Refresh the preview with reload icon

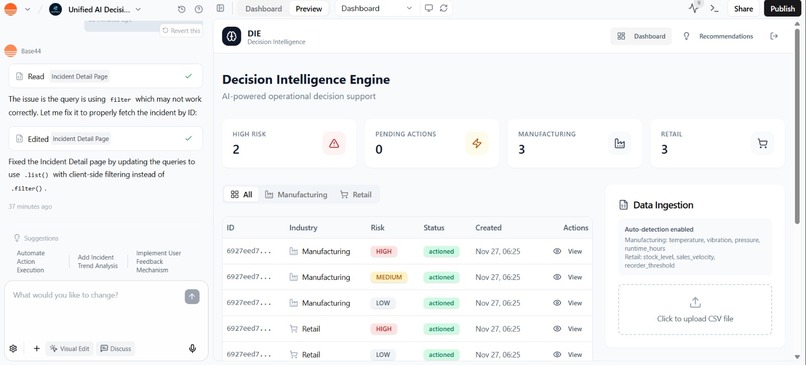click(x=444, y=8)
